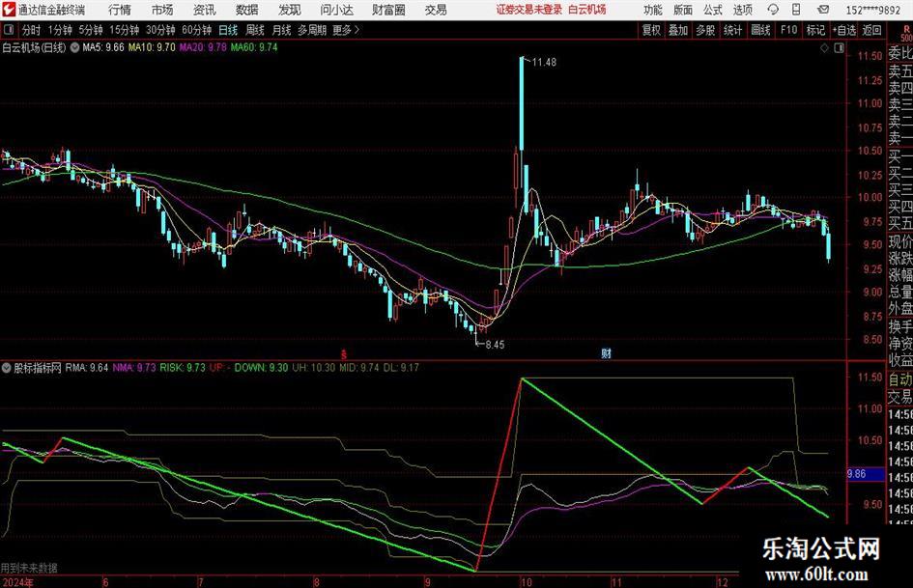This screenshot has height=588, width=913.
Task: Expand 更多 periods list
Action: (x=346, y=30)
